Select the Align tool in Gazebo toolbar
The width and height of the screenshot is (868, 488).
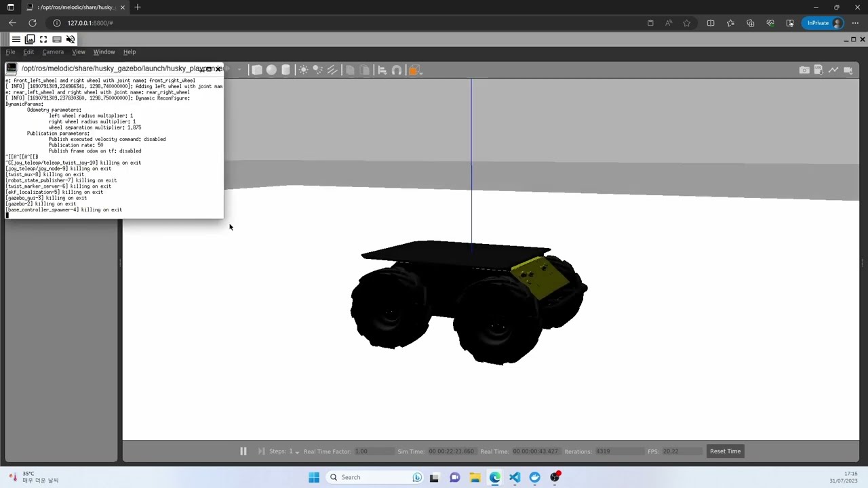click(x=382, y=70)
